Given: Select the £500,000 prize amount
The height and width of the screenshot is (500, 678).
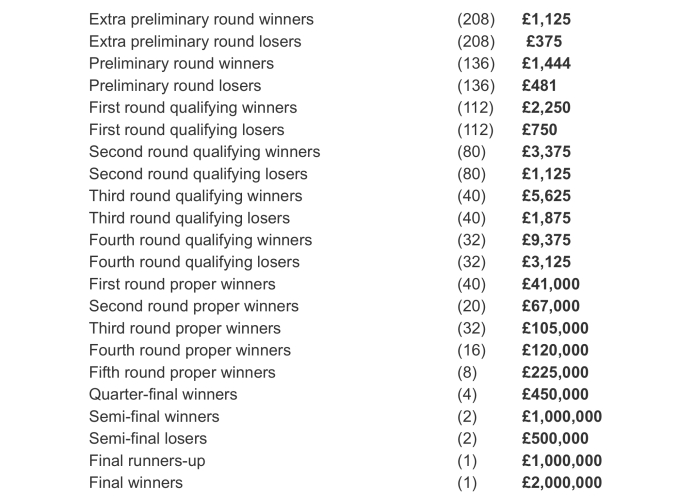Looking at the screenshot, I should (555, 438).
